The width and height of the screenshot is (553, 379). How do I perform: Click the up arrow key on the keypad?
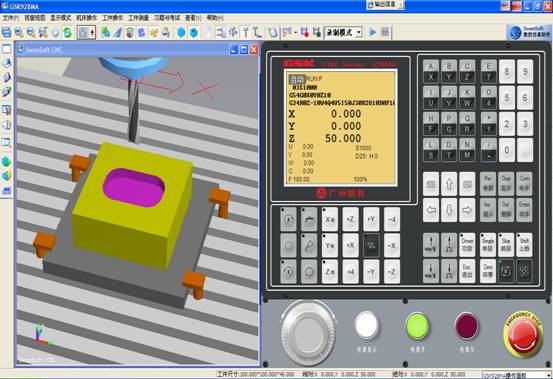point(449,184)
